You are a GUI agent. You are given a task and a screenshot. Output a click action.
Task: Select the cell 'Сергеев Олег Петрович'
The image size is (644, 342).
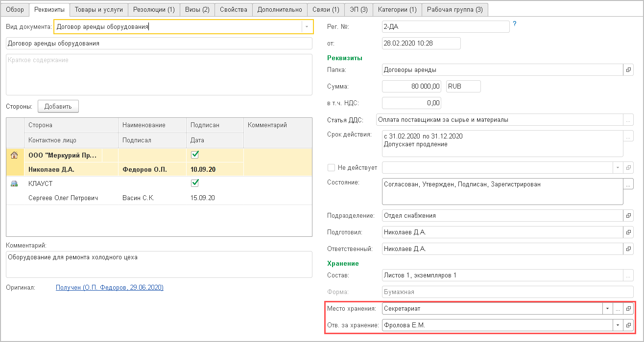tap(71, 198)
